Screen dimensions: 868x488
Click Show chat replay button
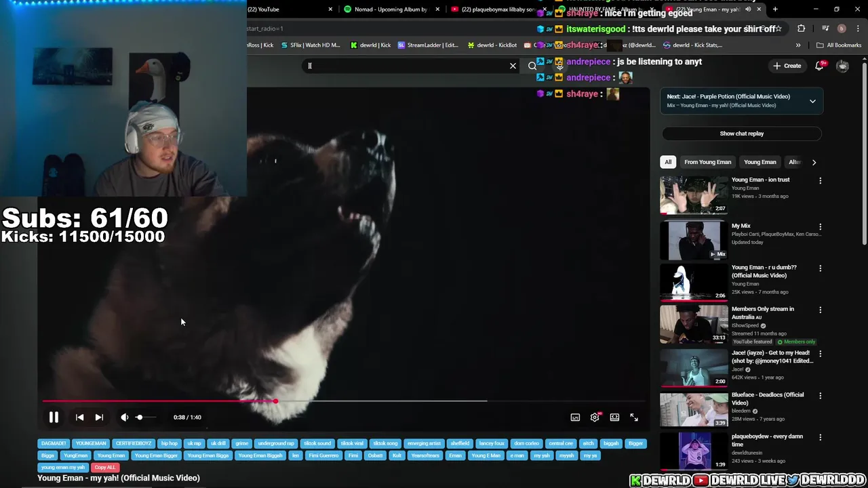(x=742, y=134)
